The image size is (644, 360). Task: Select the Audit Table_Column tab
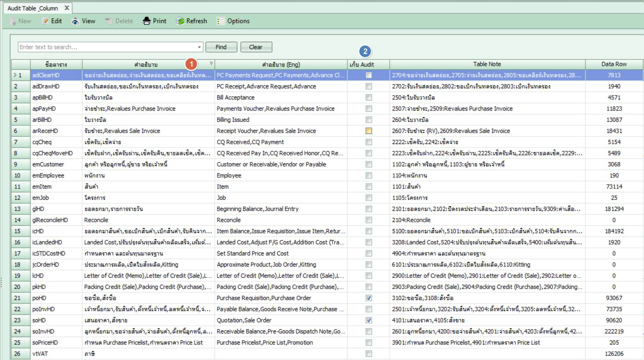click(33, 8)
